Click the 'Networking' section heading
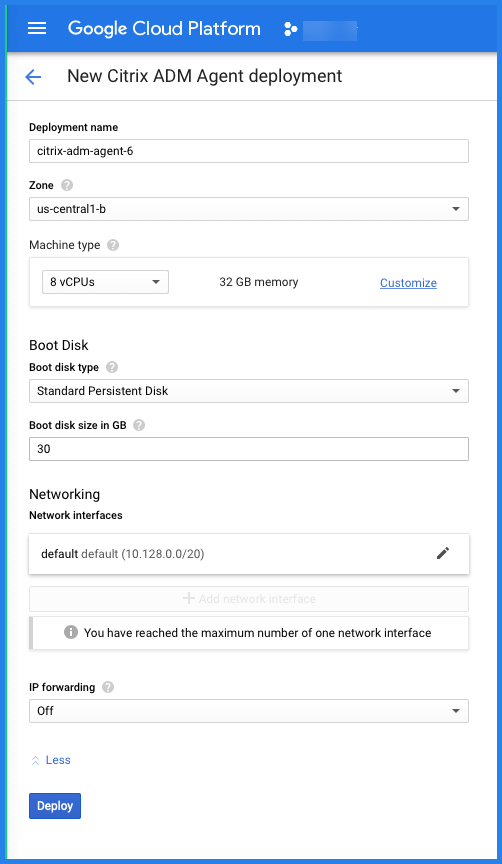The image size is (502, 864). click(x=64, y=494)
